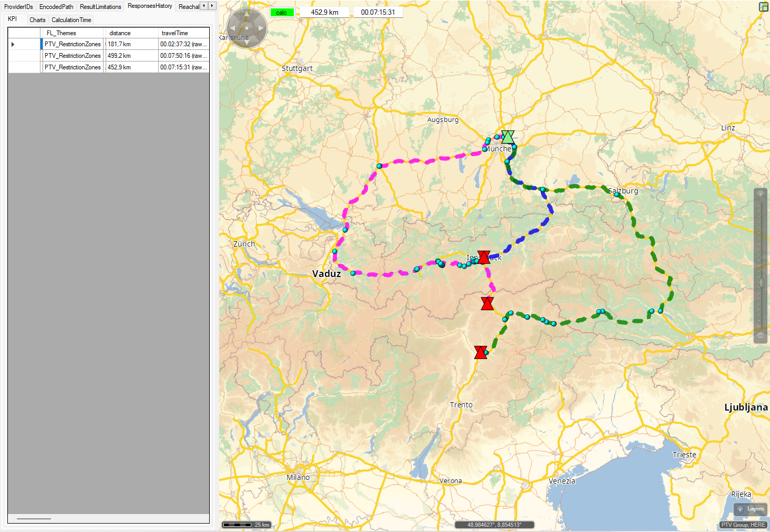Switch to the EncodedPath tab

point(56,7)
